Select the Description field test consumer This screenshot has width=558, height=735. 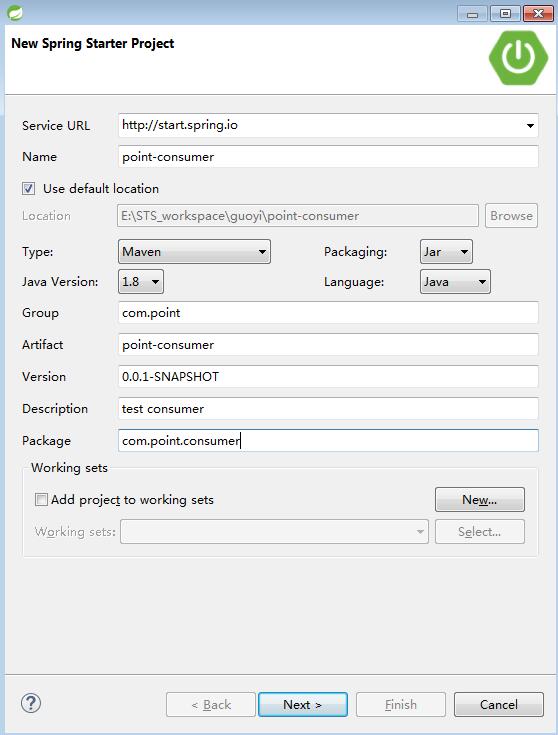click(x=328, y=409)
